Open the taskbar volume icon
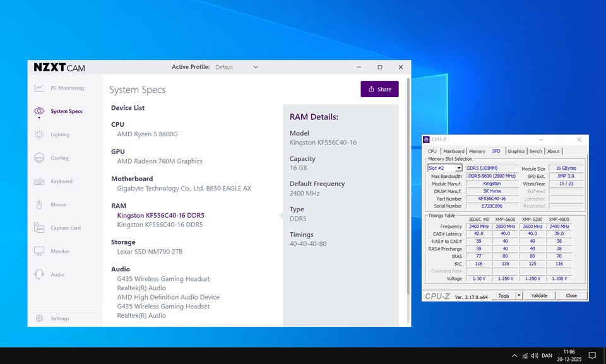This screenshot has width=606, height=364. [x=535, y=356]
